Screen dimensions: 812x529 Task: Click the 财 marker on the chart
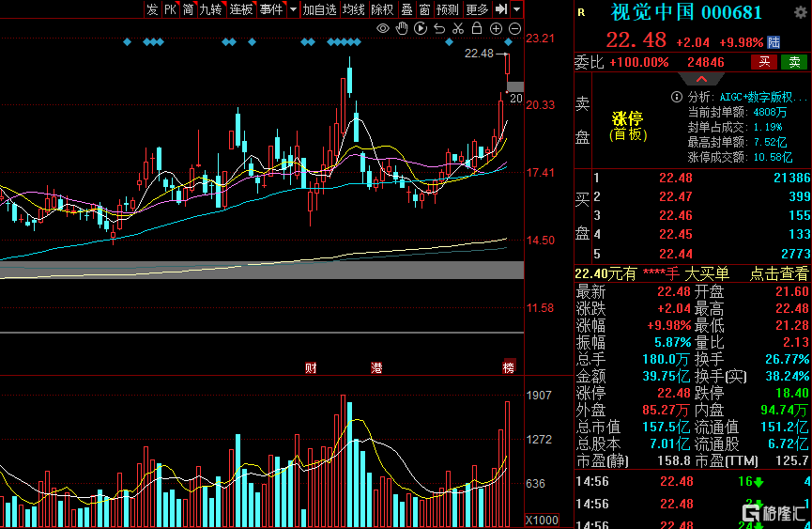(x=311, y=368)
